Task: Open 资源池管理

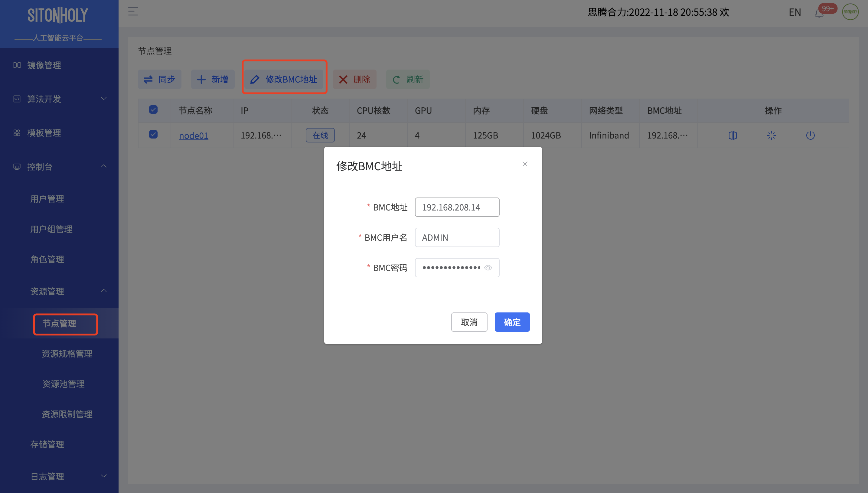Action: (x=63, y=384)
